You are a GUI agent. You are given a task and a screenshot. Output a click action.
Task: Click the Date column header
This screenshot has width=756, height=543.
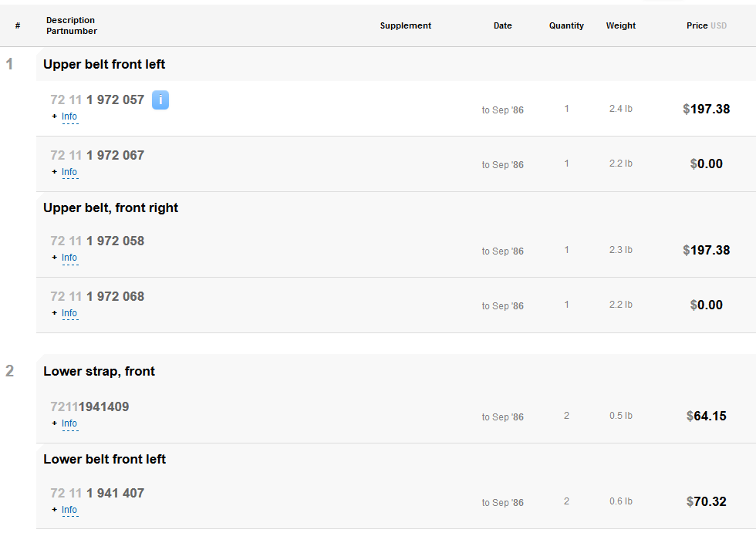click(x=503, y=25)
